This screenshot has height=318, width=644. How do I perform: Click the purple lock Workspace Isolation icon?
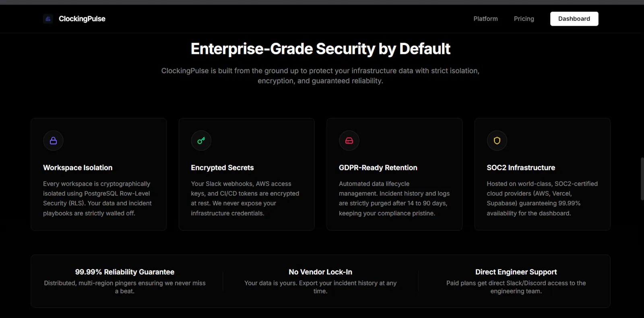(53, 140)
